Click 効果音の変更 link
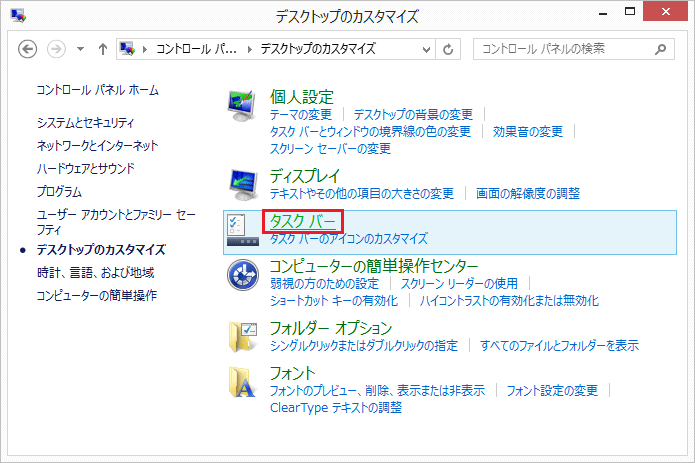Viewport: 695px width, 463px height. pos(527,131)
